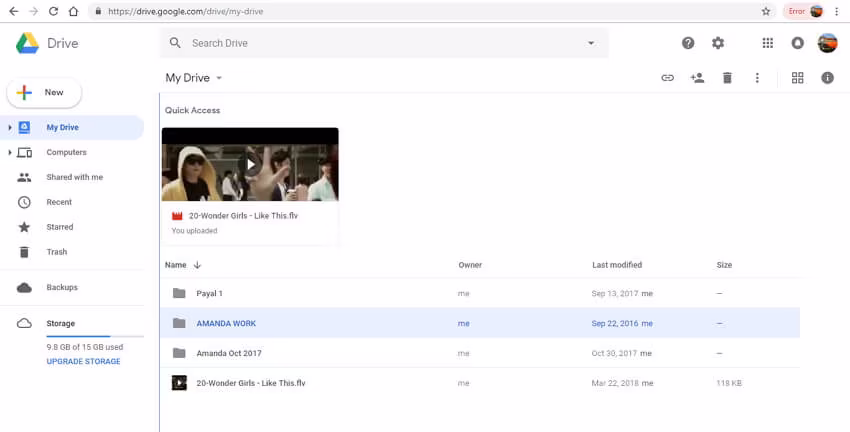Show the view details info panel
This screenshot has height=432, width=850.
827,78
